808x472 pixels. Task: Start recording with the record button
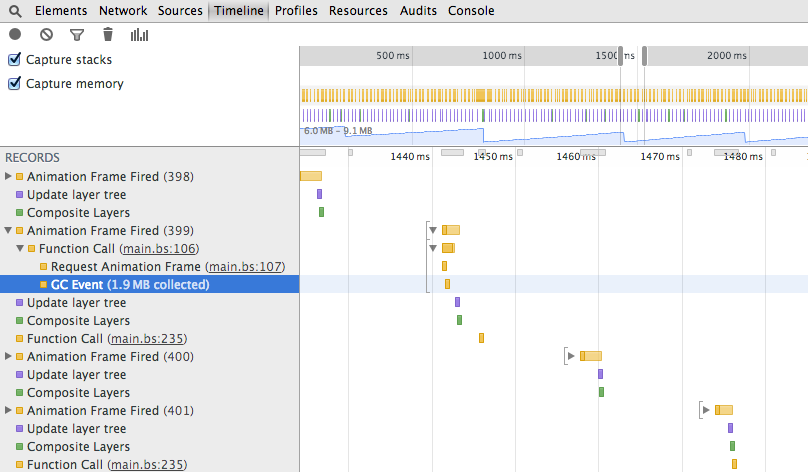(x=15, y=34)
